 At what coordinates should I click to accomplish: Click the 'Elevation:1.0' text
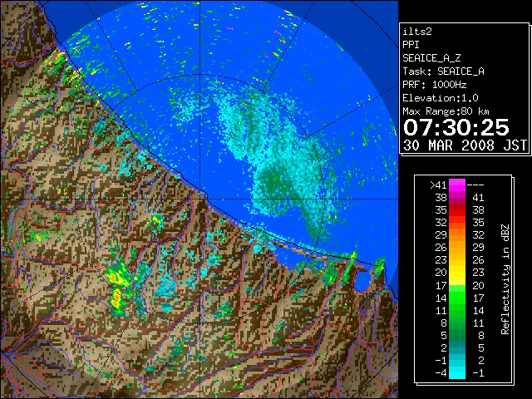(441, 98)
